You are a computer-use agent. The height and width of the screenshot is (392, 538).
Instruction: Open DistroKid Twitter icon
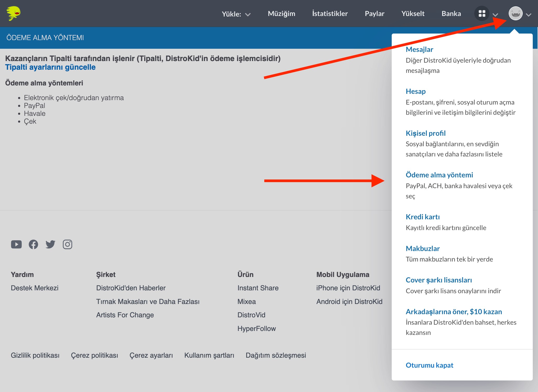[x=50, y=244]
